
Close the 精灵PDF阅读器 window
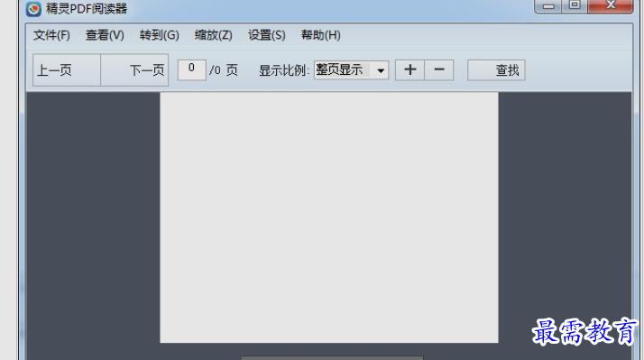[x=611, y=5]
